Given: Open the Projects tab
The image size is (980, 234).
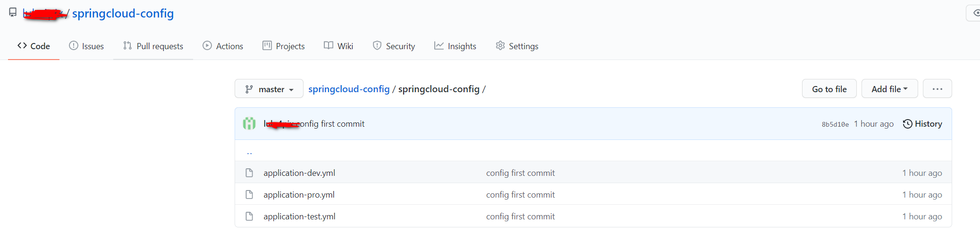Looking at the screenshot, I should 284,46.
